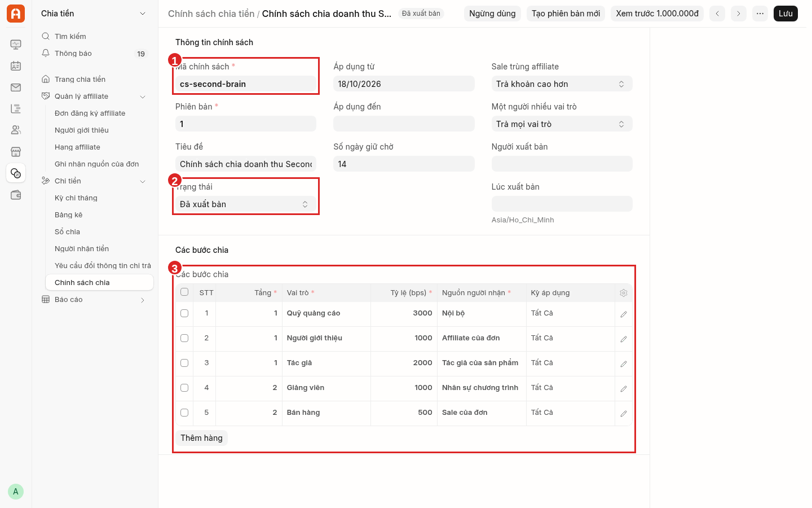Save with the Lưu button
Image resolution: width=812 pixels, height=508 pixels.
pos(785,14)
